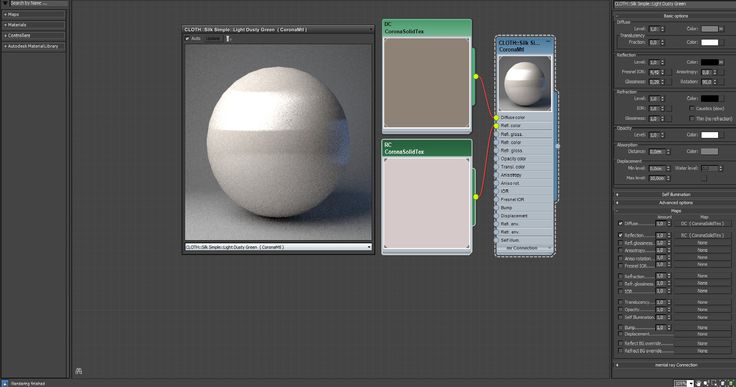Expand the Controllers group in browser

34,36
